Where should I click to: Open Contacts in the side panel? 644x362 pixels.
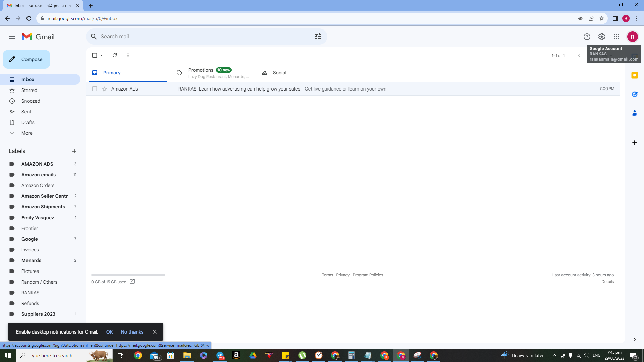pos(635,113)
